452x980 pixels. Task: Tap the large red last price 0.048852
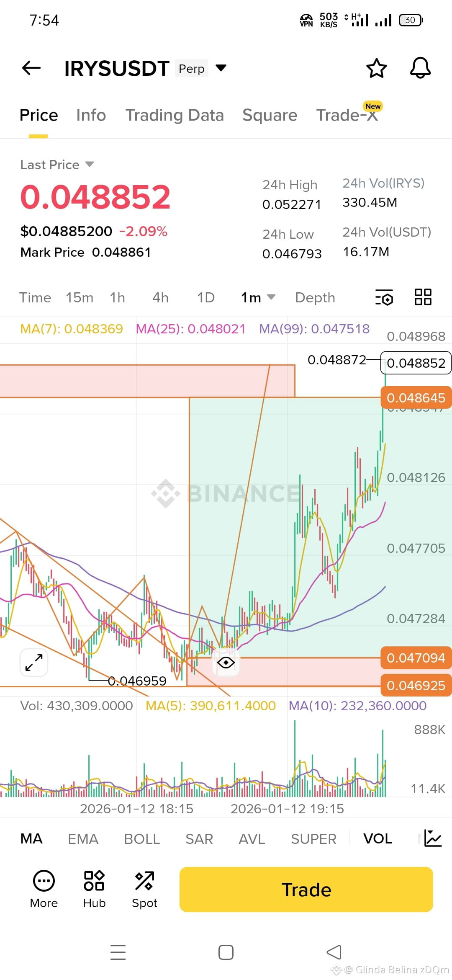(x=95, y=197)
